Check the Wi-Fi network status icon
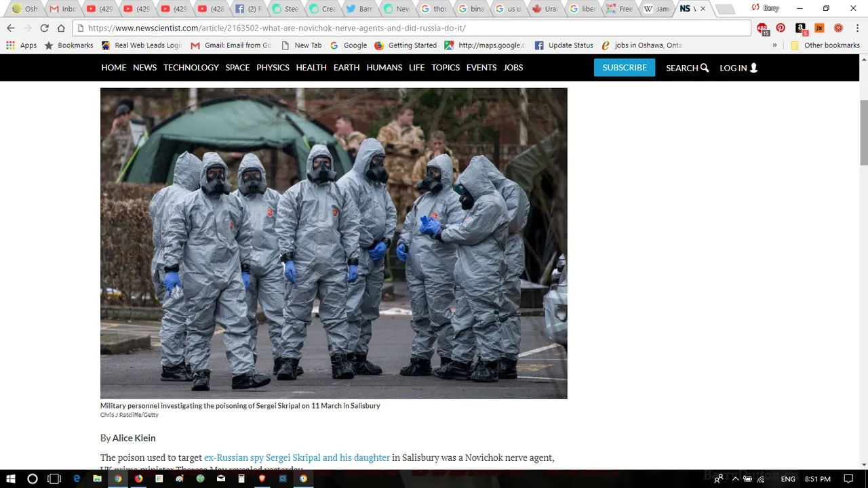The width and height of the screenshot is (868, 488). 761,479
